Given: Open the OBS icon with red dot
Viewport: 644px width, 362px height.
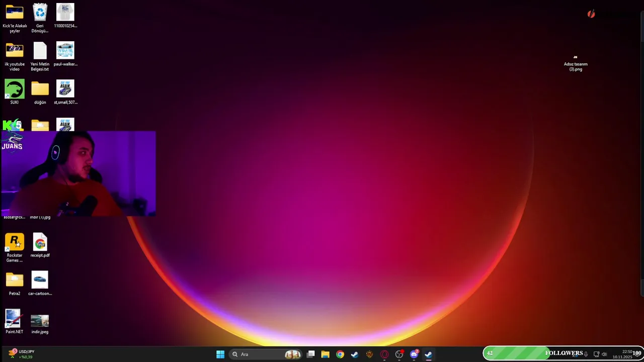Looking at the screenshot, I should coord(399,354).
